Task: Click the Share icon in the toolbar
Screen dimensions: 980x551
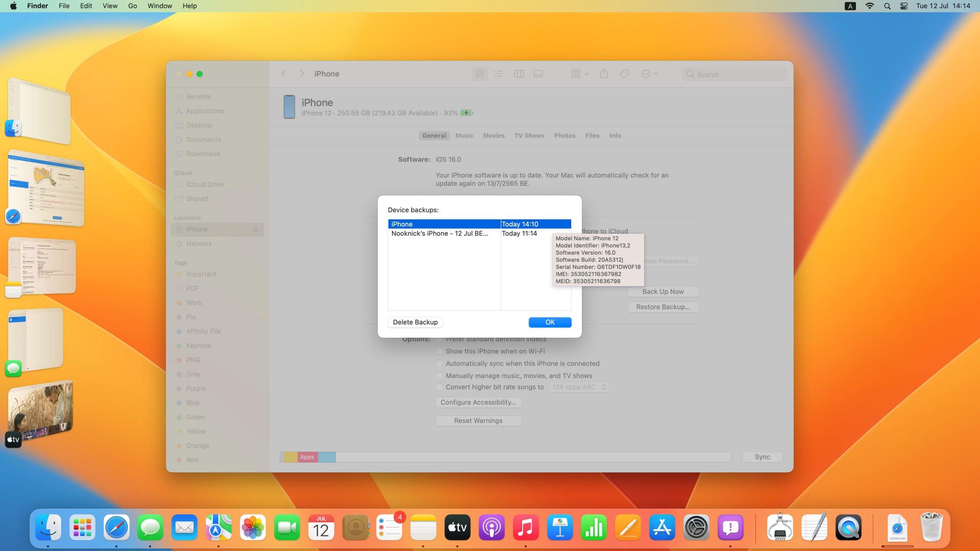Action: coord(604,74)
